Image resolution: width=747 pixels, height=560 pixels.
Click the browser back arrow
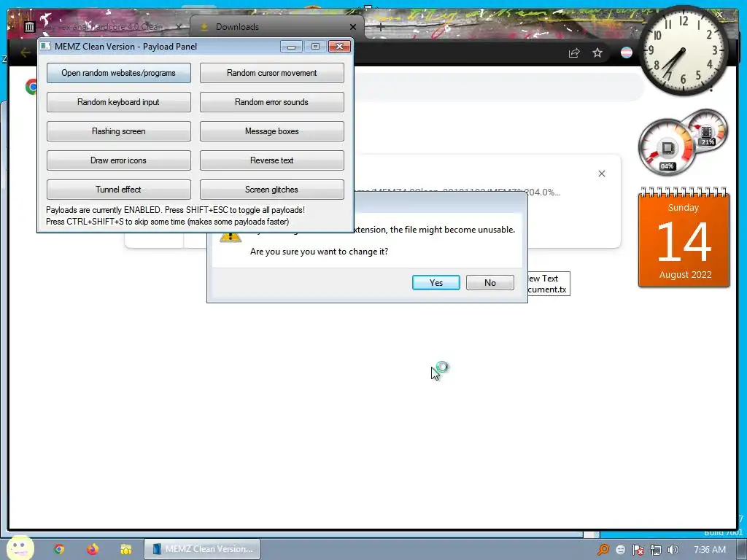[25, 52]
